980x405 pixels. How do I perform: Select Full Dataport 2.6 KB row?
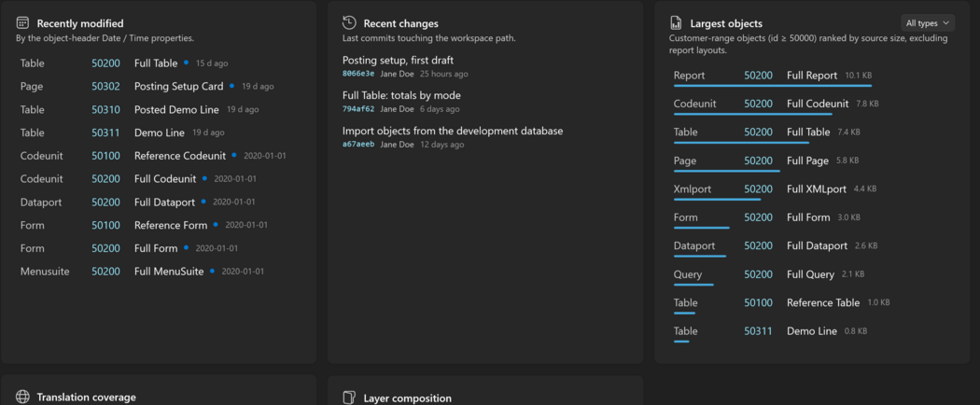coord(812,247)
